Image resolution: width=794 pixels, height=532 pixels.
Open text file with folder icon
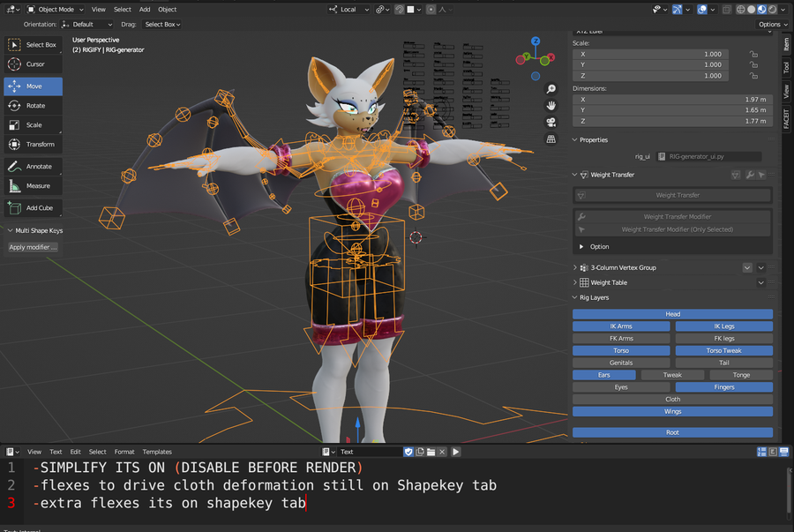click(431, 452)
